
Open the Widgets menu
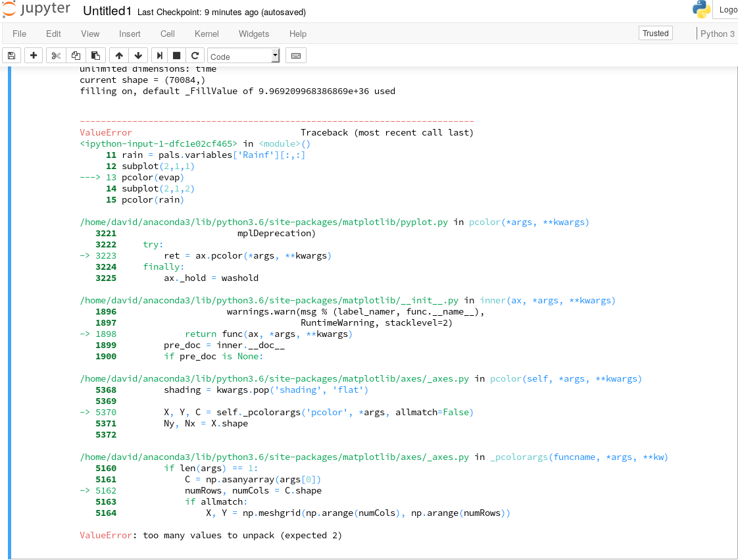254,34
